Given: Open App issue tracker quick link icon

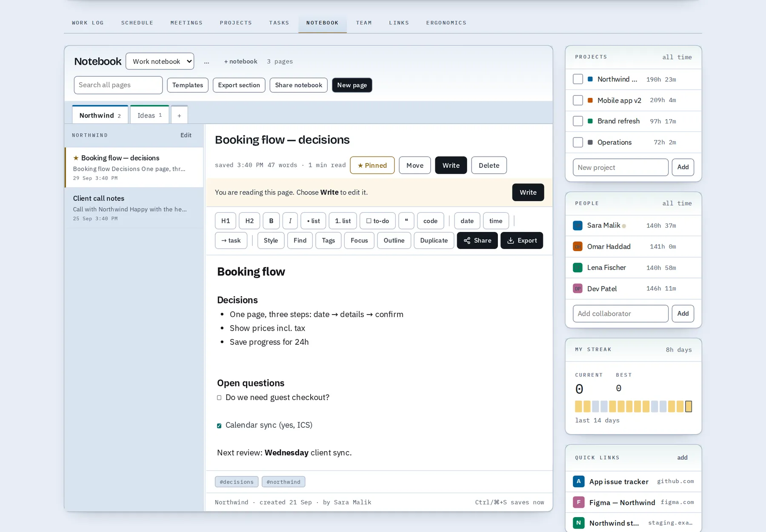Looking at the screenshot, I should click(x=578, y=481).
